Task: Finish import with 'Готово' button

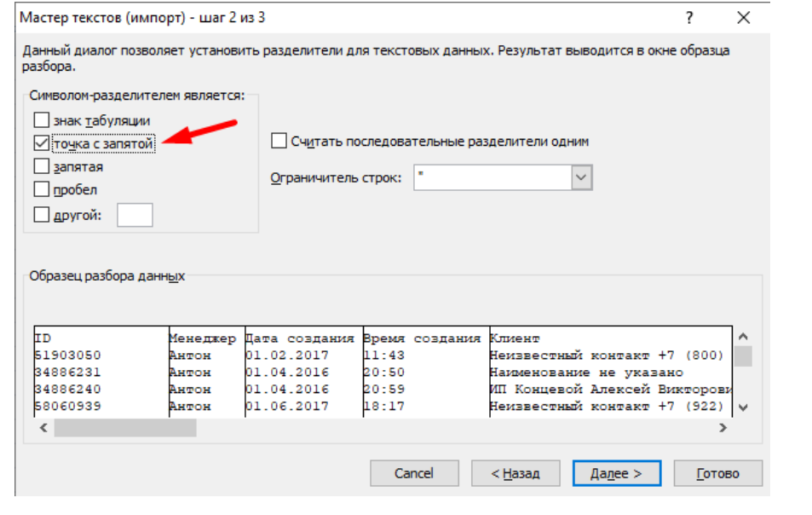Action: coord(717,473)
